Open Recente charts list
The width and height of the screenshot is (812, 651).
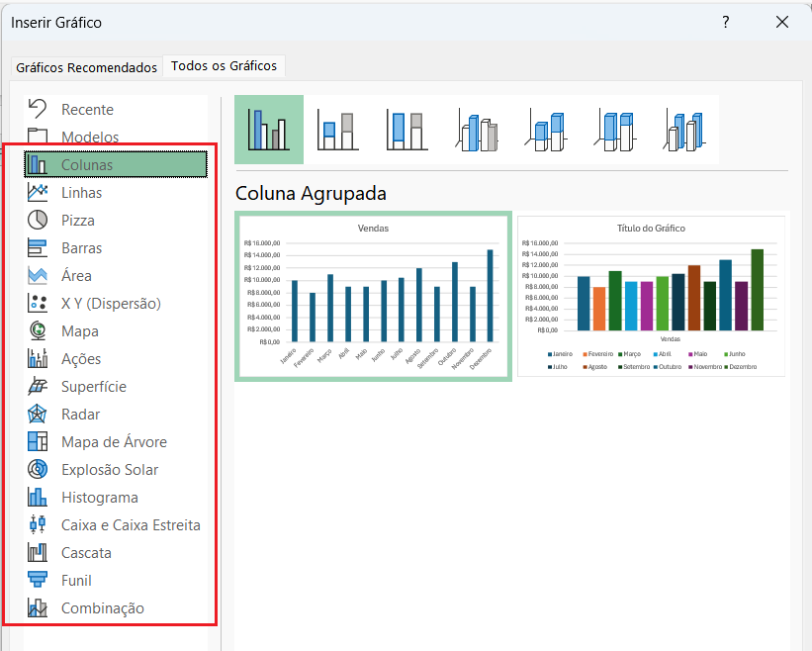pyautogui.click(x=87, y=110)
